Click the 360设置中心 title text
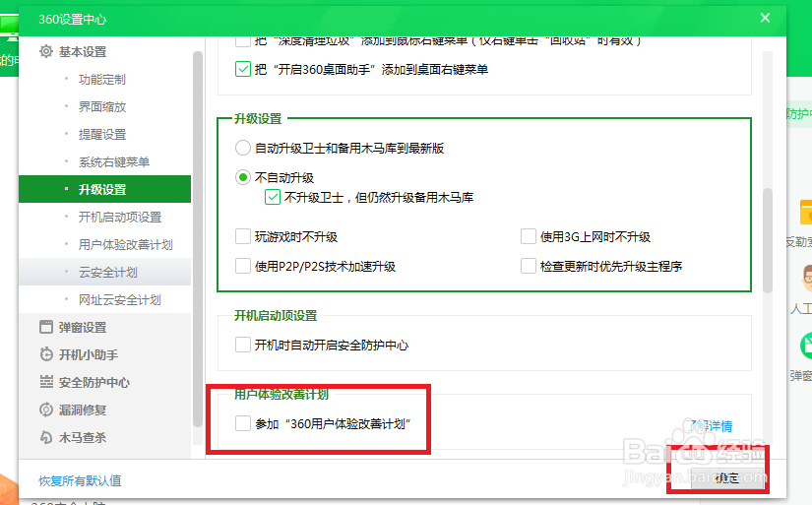This screenshot has height=505, width=812. (x=73, y=19)
